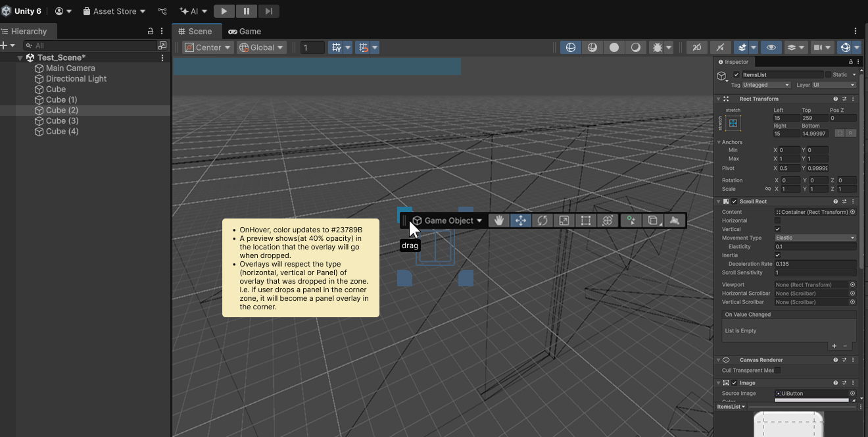Select Cube (3) in Hierarchy
Image resolution: width=868 pixels, height=437 pixels.
click(x=62, y=121)
